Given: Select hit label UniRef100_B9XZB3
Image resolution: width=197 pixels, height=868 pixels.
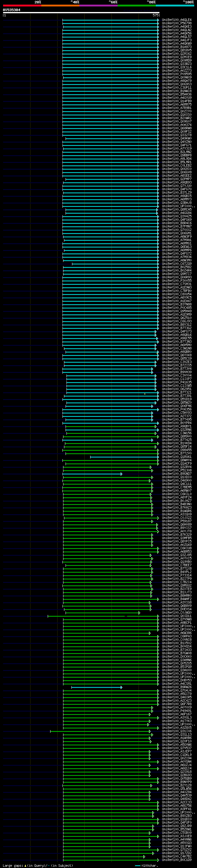Looking at the screenshot, I should coord(176,816).
